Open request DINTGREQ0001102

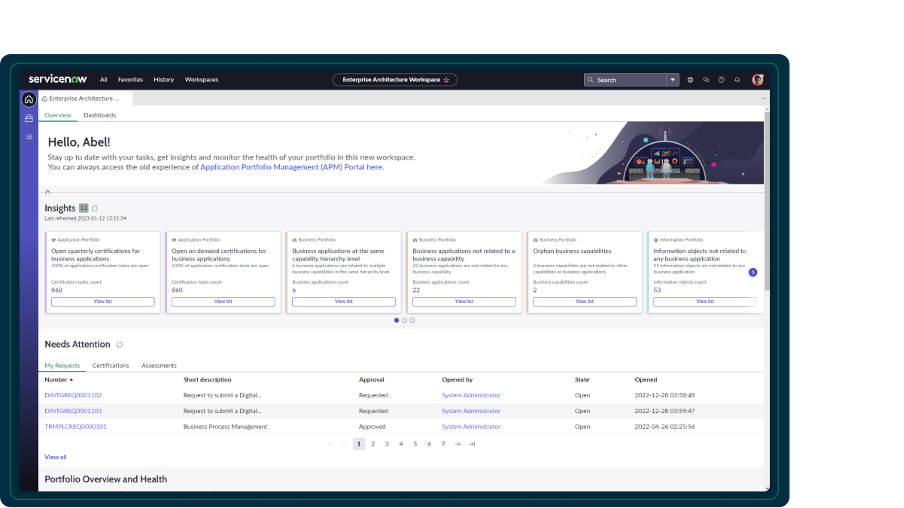pos(73,396)
